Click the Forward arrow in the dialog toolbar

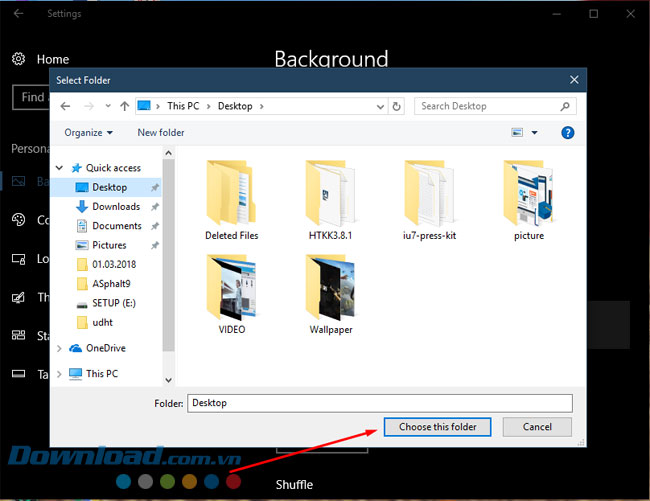89,106
